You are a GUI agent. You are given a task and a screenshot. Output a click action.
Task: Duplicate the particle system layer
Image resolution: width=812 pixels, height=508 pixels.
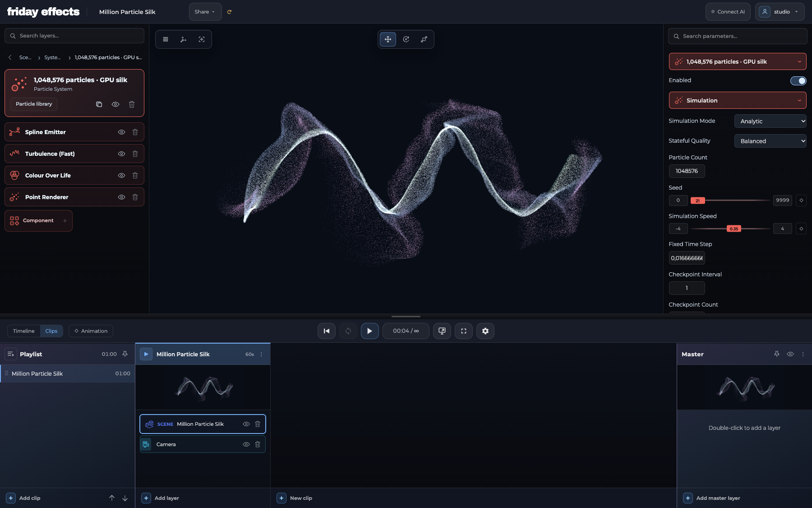click(99, 104)
